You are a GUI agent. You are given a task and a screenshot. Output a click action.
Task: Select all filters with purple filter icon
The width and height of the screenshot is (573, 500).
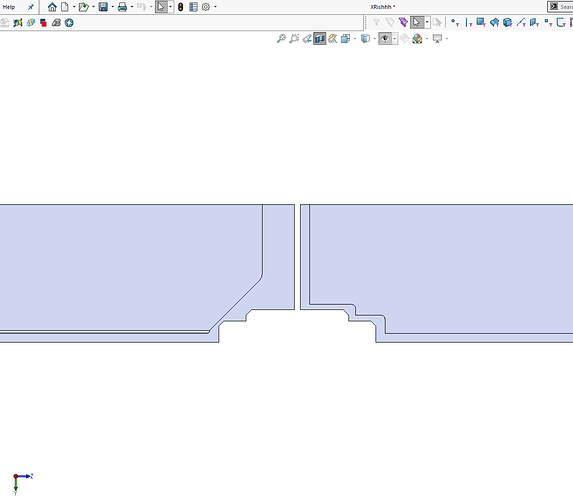403,23
